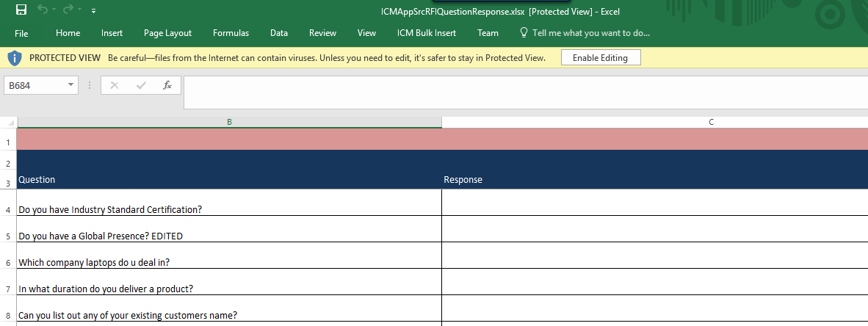
Task: Select the row 5 header
Action: click(x=8, y=236)
